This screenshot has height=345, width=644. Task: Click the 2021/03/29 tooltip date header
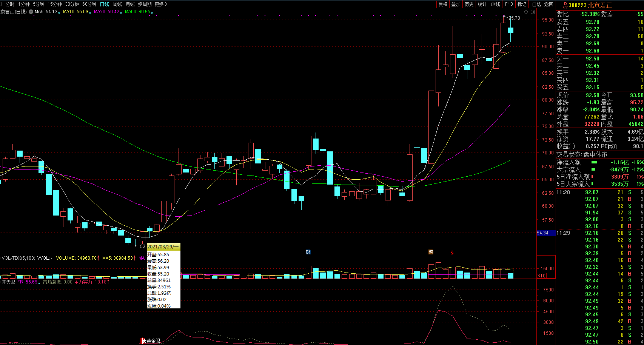163,246
